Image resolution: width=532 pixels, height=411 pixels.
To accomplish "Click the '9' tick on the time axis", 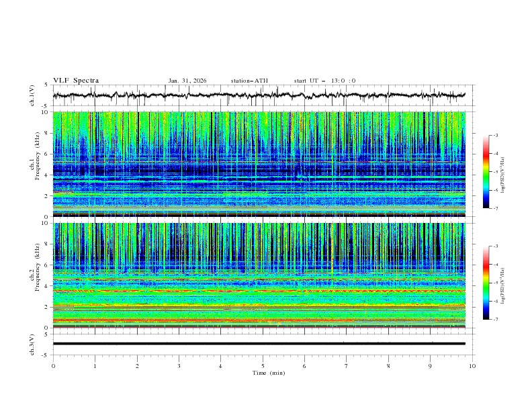I will 430,366.
